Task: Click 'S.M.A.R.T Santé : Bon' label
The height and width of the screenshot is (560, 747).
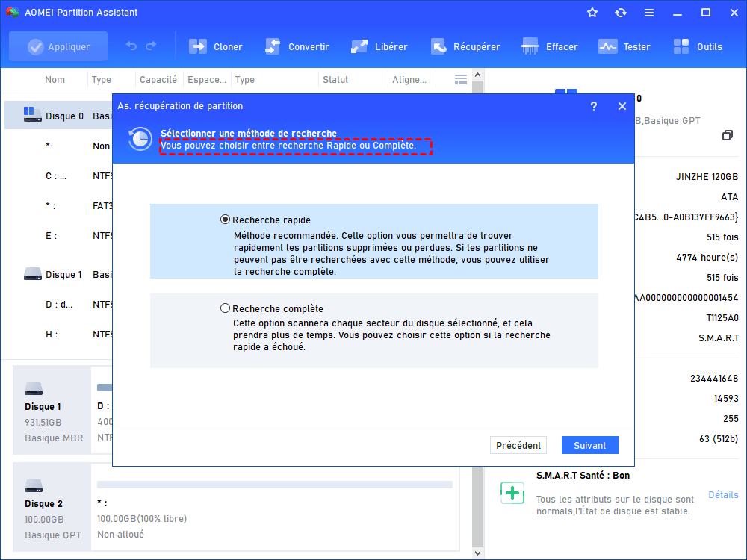Action: coord(583,475)
